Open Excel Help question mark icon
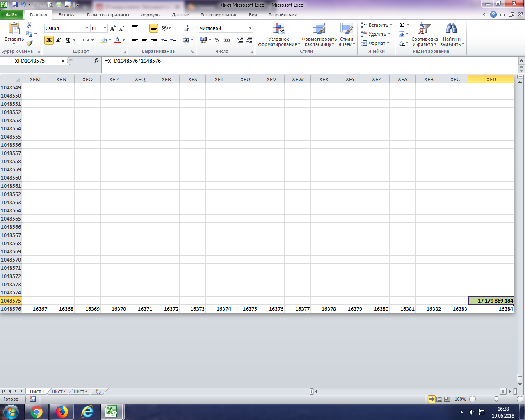The height and width of the screenshot is (420, 525). tap(493, 15)
